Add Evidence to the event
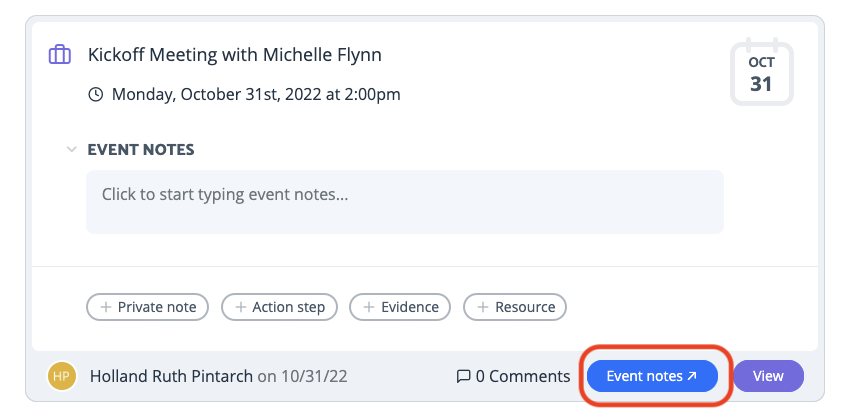Image resolution: width=846 pixels, height=418 pixels. point(400,307)
